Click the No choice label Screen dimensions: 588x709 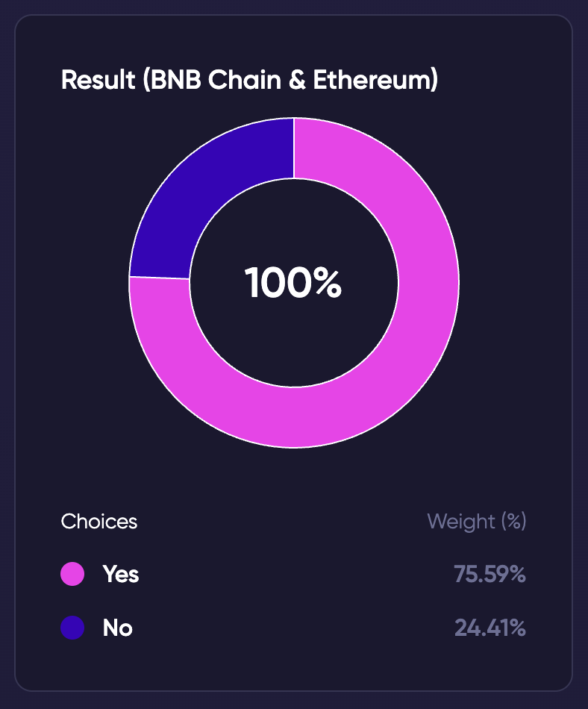pos(117,628)
